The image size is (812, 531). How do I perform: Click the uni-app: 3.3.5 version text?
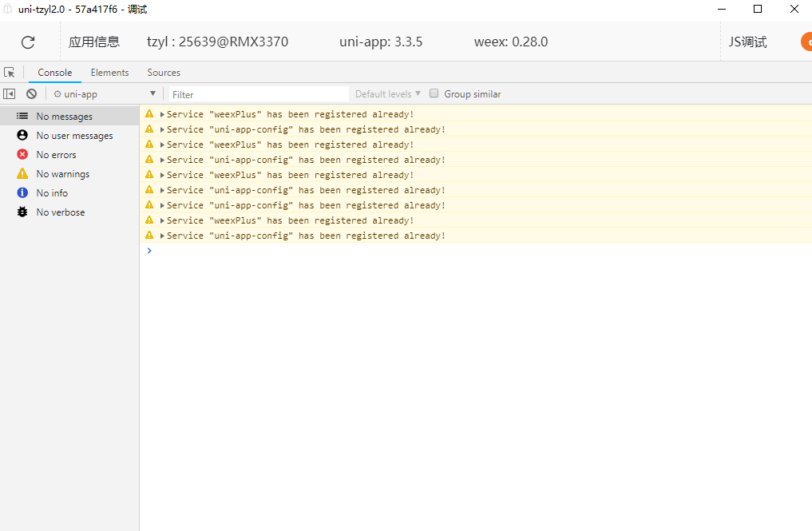(381, 42)
